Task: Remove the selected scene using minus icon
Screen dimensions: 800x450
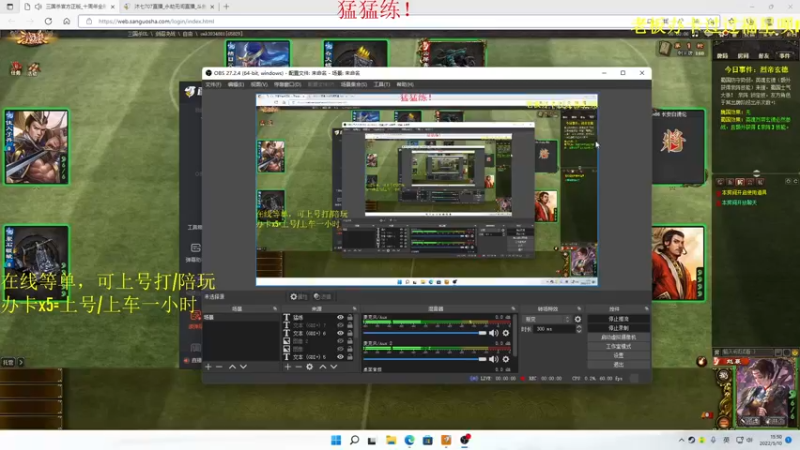Action: pyautogui.click(x=219, y=366)
